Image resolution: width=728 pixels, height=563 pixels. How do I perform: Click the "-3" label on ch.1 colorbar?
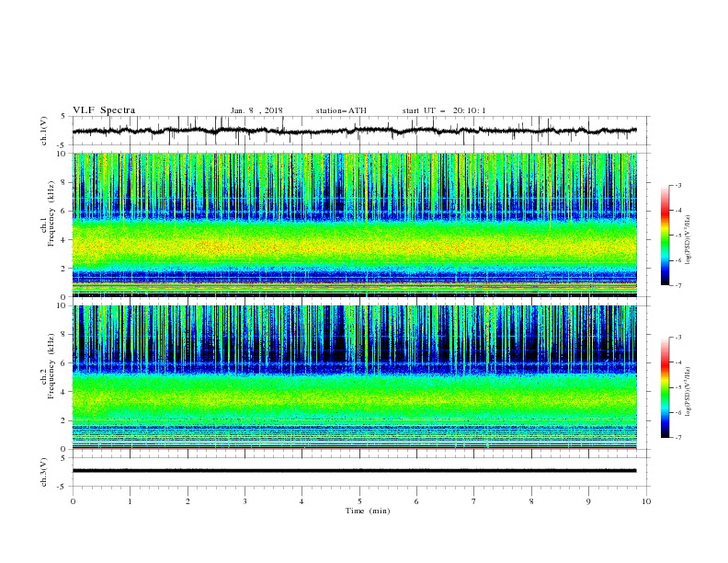click(x=677, y=185)
